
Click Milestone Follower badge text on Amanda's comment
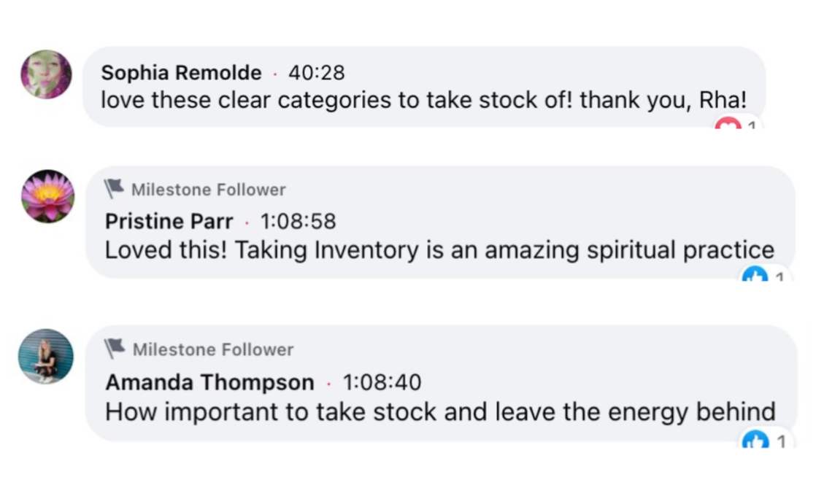tap(212, 349)
